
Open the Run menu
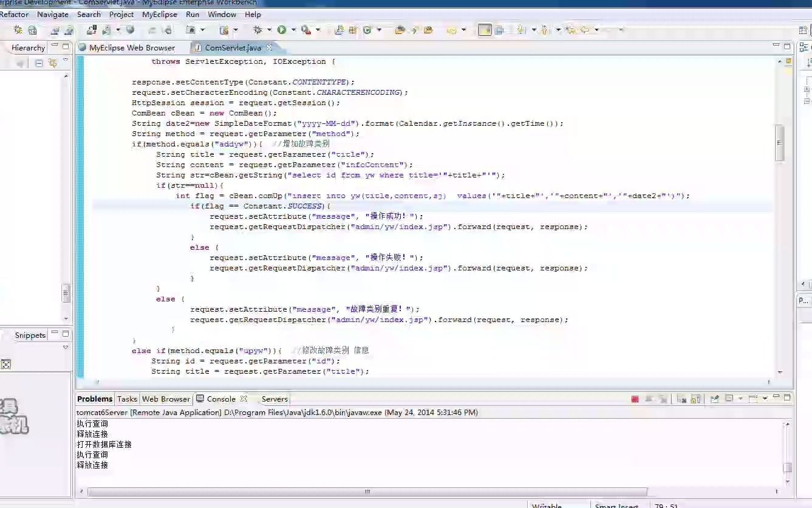click(193, 15)
